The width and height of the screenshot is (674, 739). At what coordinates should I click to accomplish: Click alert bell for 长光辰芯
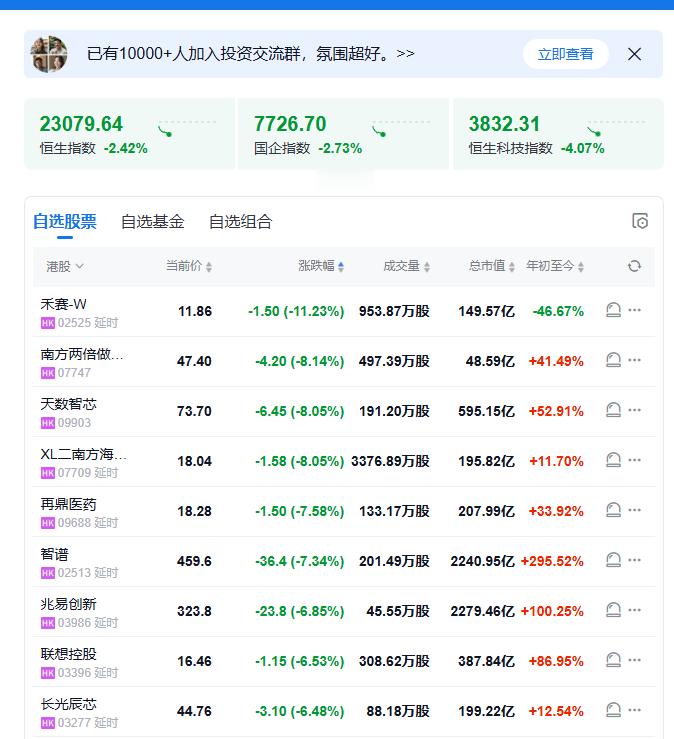click(613, 709)
